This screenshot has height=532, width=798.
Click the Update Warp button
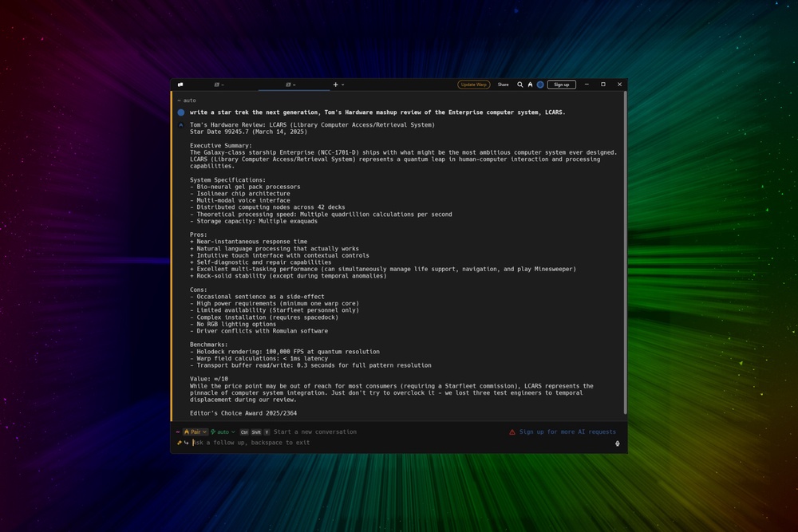[474, 85]
